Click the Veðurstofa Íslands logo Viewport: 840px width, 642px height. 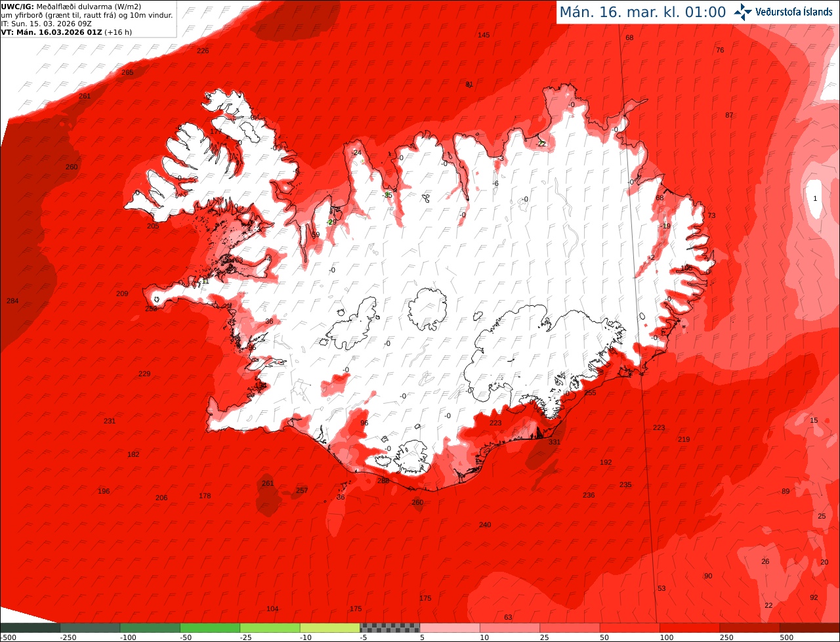pos(783,12)
